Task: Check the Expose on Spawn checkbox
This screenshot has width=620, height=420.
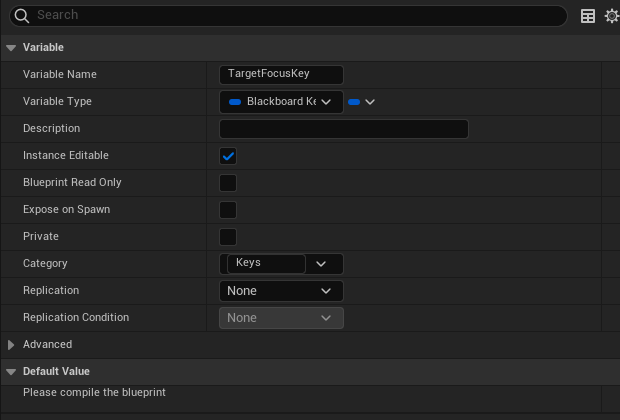Action: (228, 210)
